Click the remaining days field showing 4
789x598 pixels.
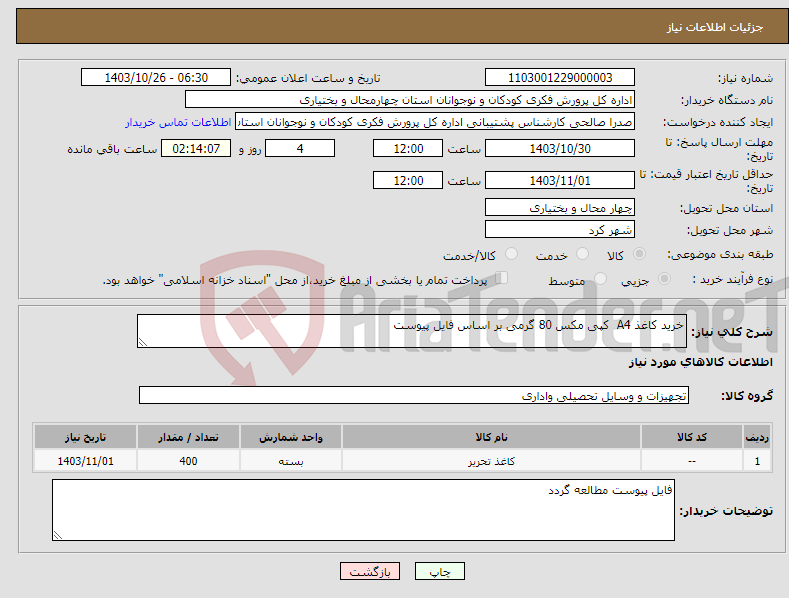pyautogui.click(x=300, y=148)
